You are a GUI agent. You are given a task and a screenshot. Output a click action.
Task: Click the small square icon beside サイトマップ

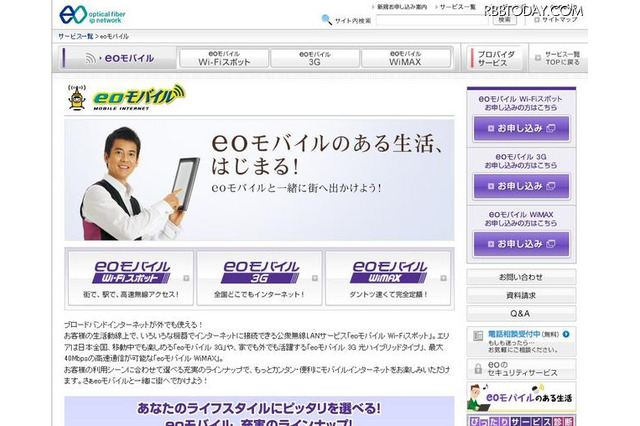(537, 20)
